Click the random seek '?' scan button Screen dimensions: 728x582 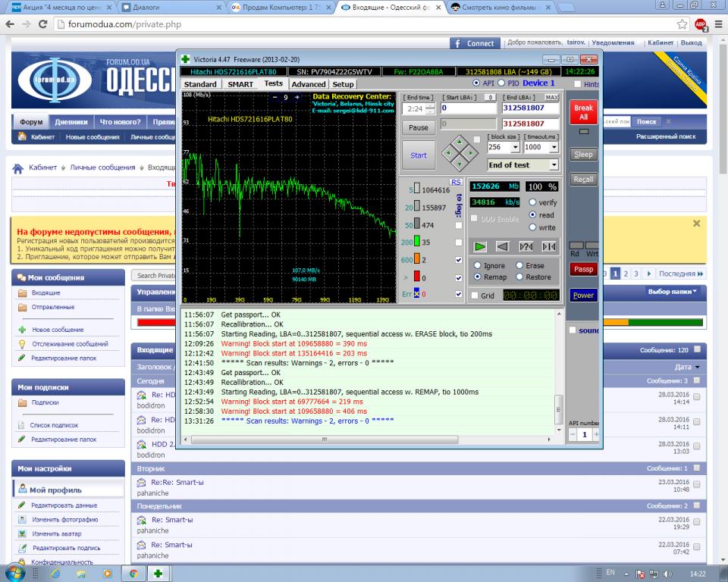coord(526,246)
